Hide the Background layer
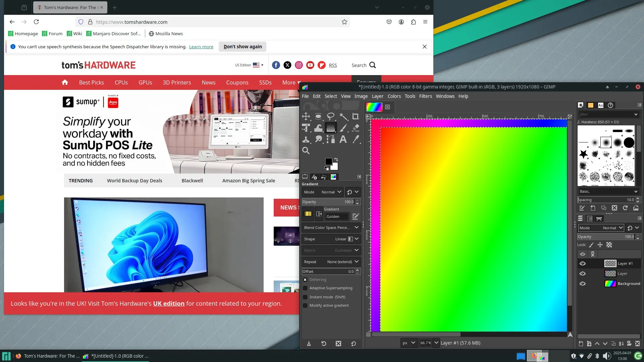This screenshot has width=644, height=362. [583, 284]
